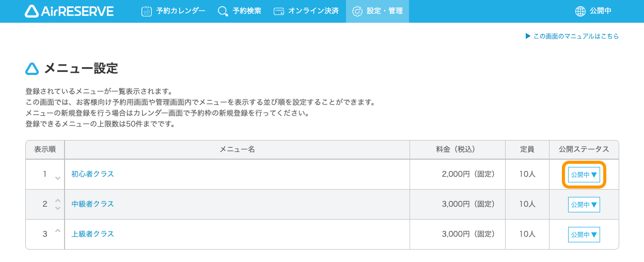
Task: Open the 中級者クラス menu link
Action: 92,204
